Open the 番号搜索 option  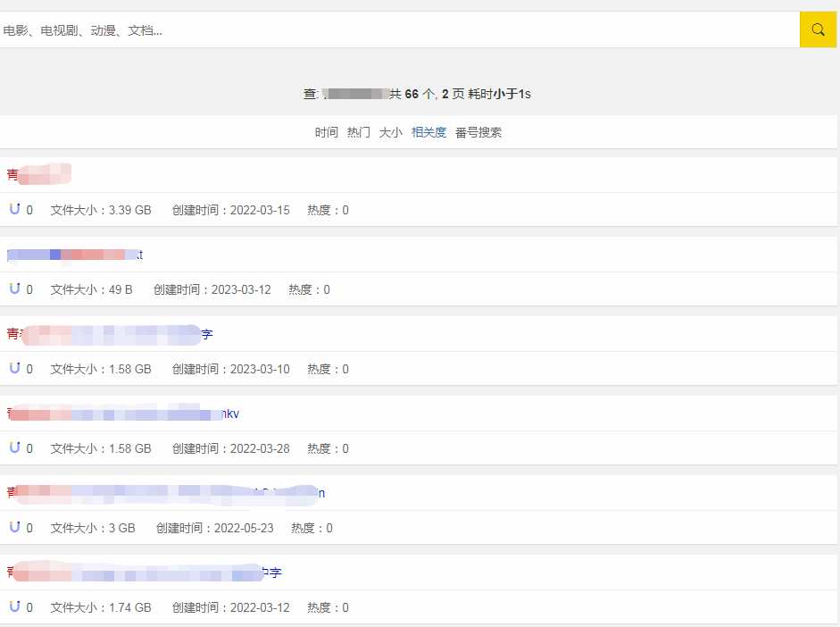tap(478, 132)
